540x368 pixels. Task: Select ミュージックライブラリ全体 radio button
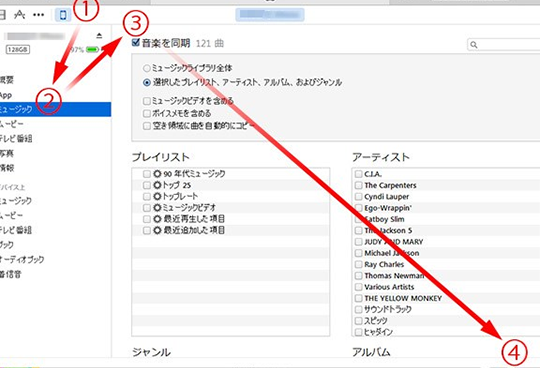coord(147,68)
